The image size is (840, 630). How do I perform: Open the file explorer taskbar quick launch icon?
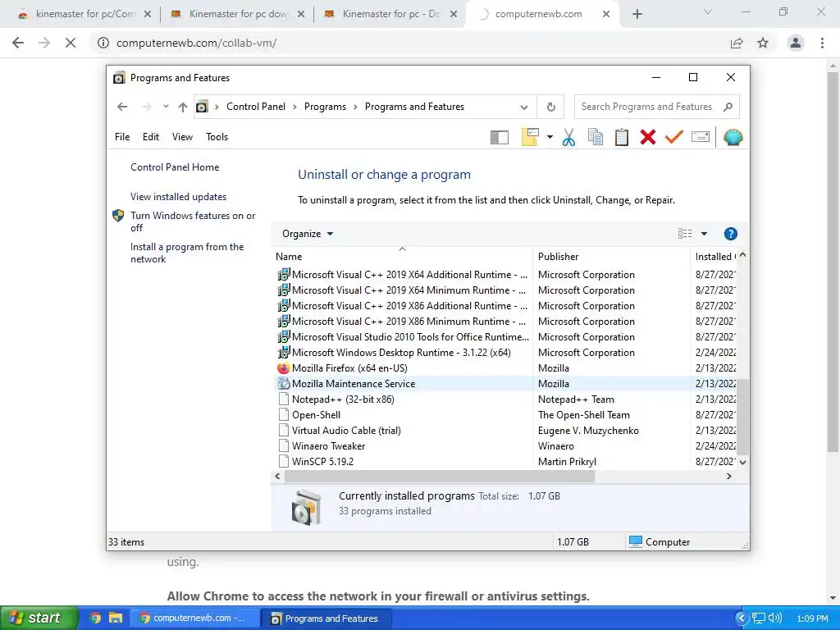pos(115,618)
